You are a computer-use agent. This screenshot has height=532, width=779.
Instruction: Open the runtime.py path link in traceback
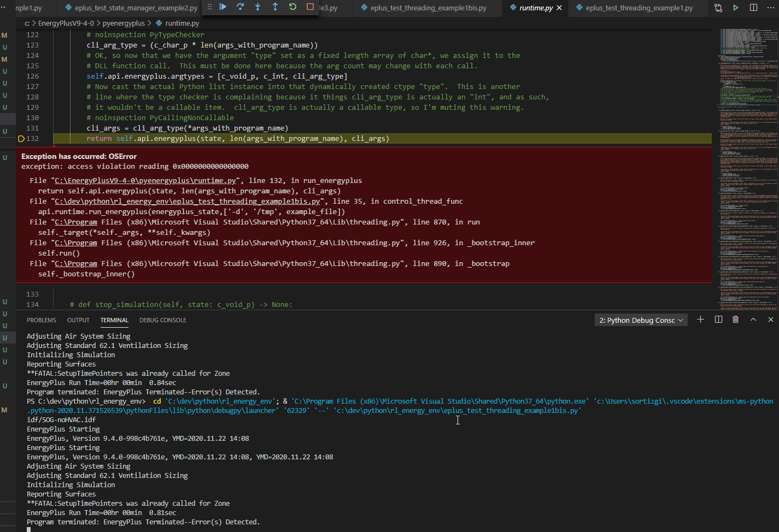pos(145,181)
